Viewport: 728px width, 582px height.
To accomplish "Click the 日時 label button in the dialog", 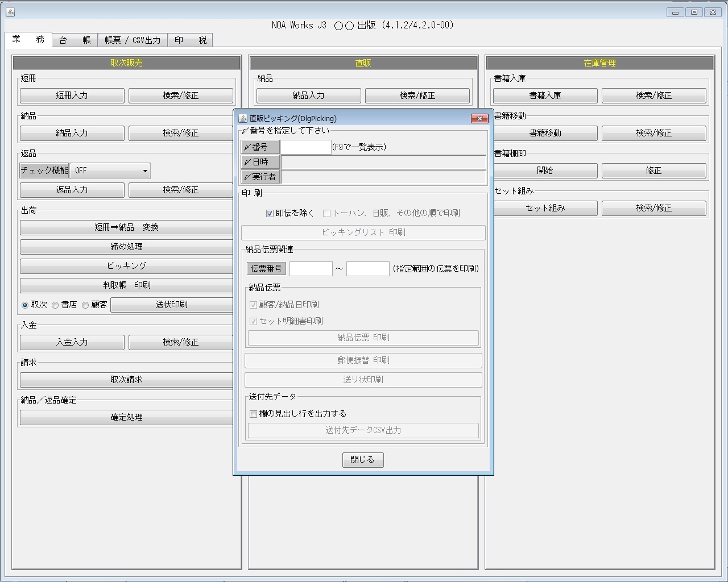I will click(260, 162).
